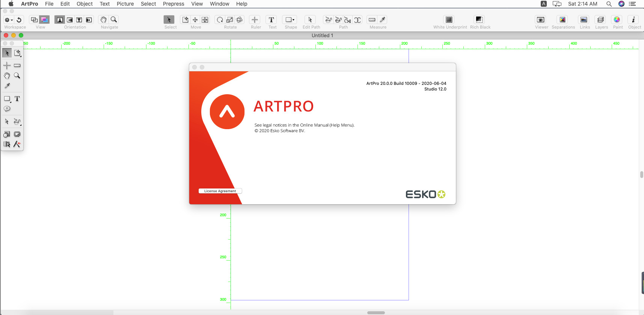Pick the rectangle shape tool in toolbox
This screenshot has width=644, height=315.
[x=7, y=99]
